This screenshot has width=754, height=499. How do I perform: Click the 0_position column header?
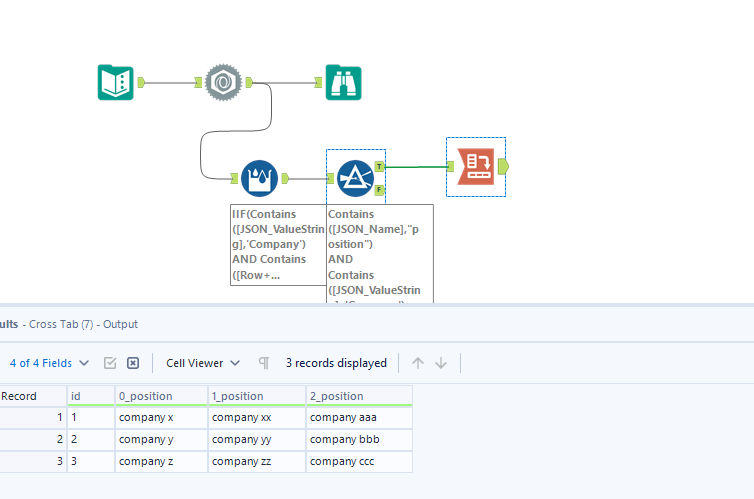click(x=161, y=396)
